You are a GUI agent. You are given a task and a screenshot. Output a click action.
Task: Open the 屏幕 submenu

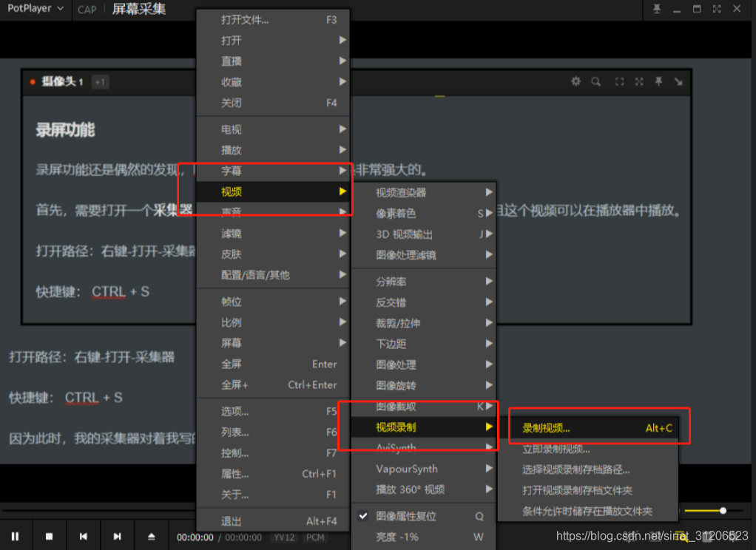click(x=273, y=343)
